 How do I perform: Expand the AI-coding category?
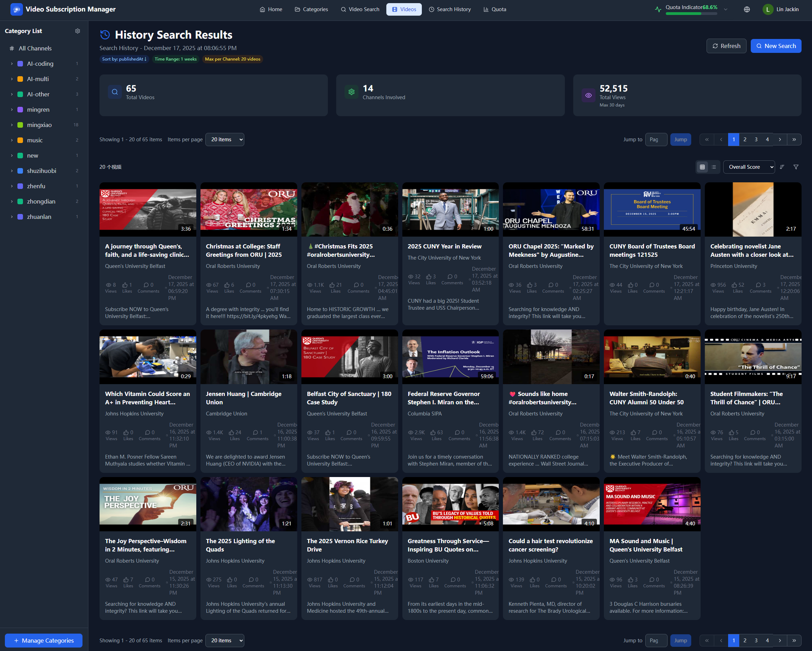coord(12,64)
